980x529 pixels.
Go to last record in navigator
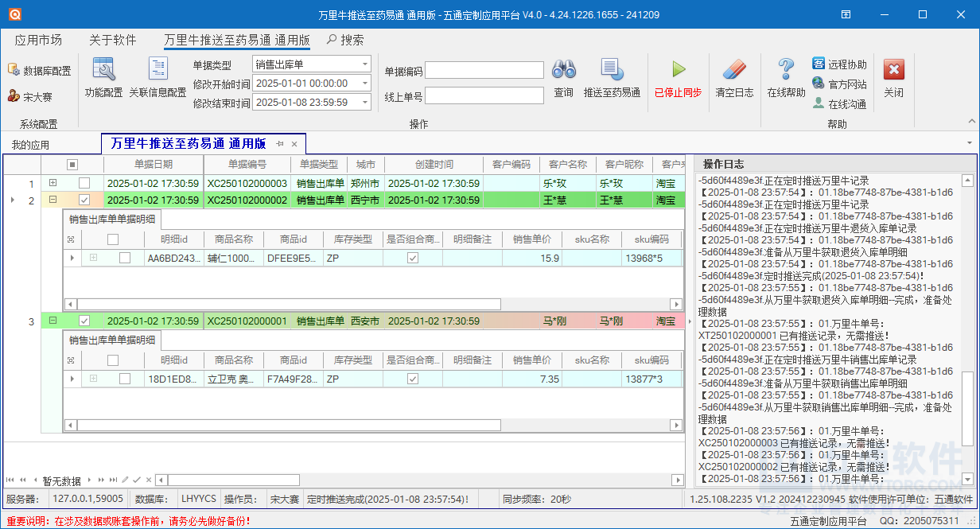(112, 480)
